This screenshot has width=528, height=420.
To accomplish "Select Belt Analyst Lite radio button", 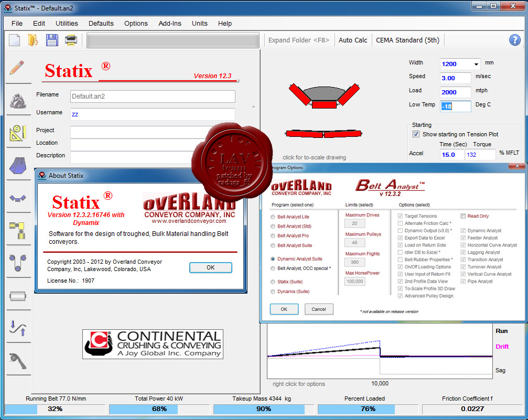I will pyautogui.click(x=273, y=217).
